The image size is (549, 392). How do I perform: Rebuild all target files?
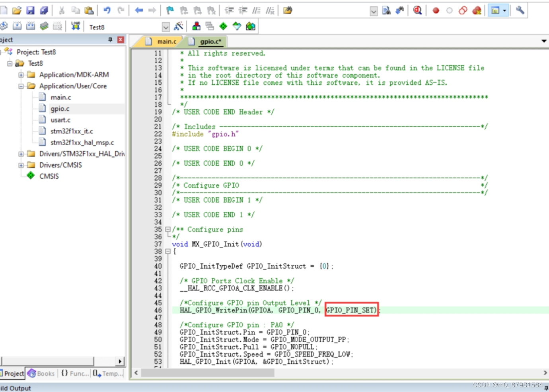(x=30, y=26)
